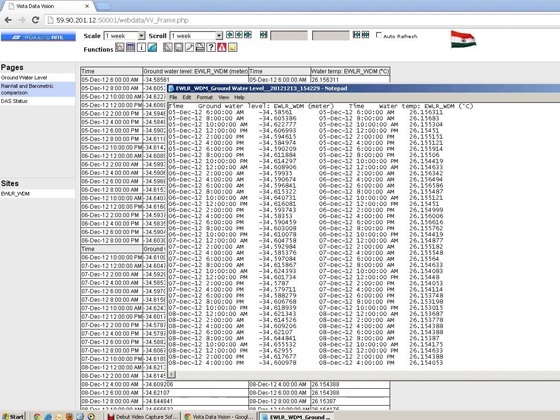Image resolution: width=560 pixels, height=420 pixels.
Task: Click the '-34.644841' cell in the web table
Action: tap(195, 401)
